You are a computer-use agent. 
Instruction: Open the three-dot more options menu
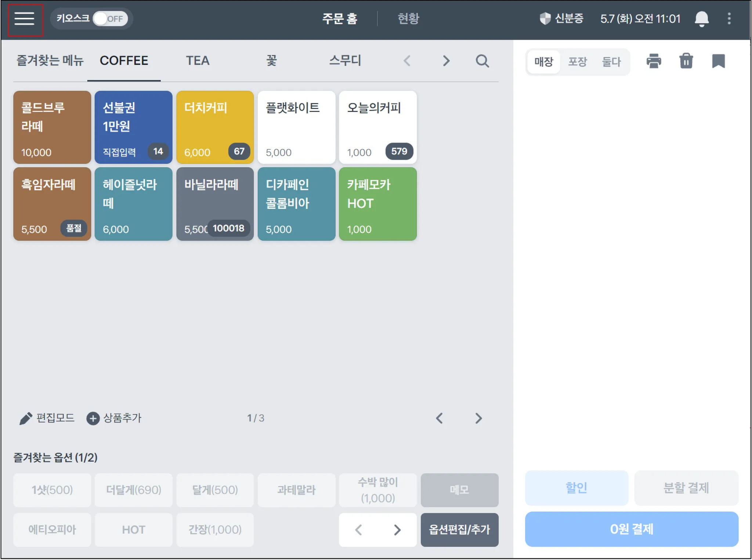(729, 19)
